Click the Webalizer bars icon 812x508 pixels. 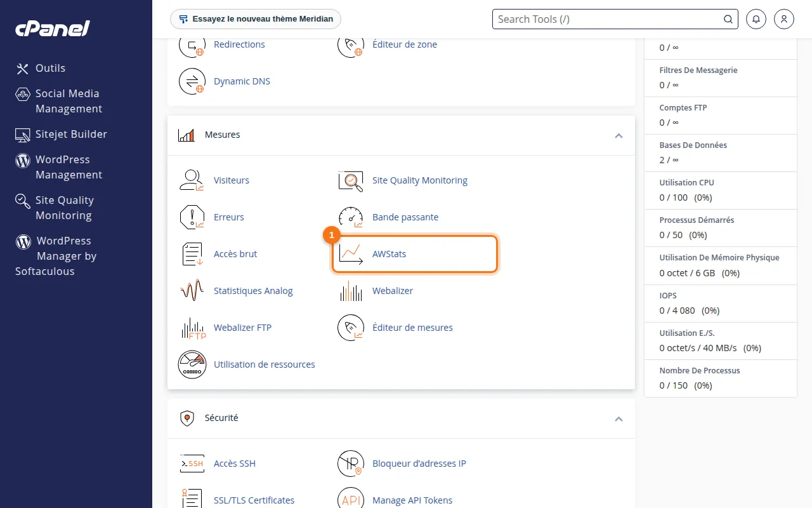350,291
